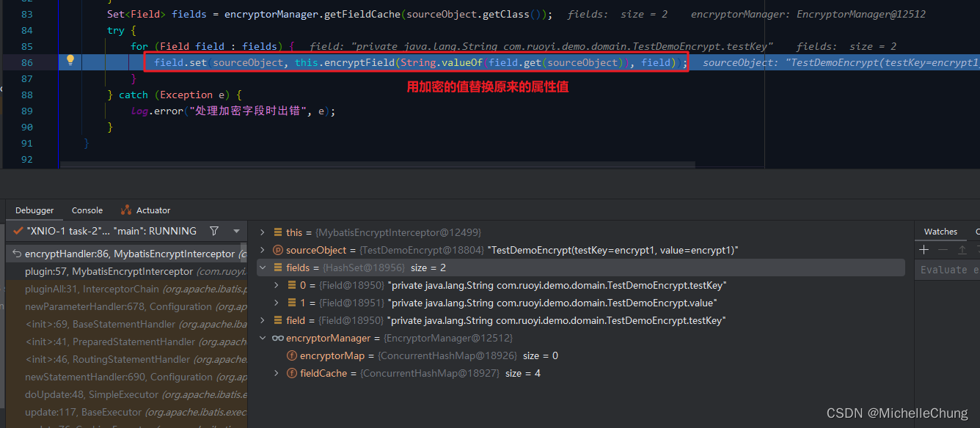This screenshot has width=980, height=428.
Task: Select the <init>:41 PreparedStatementHandler frame
Action: (x=126, y=342)
